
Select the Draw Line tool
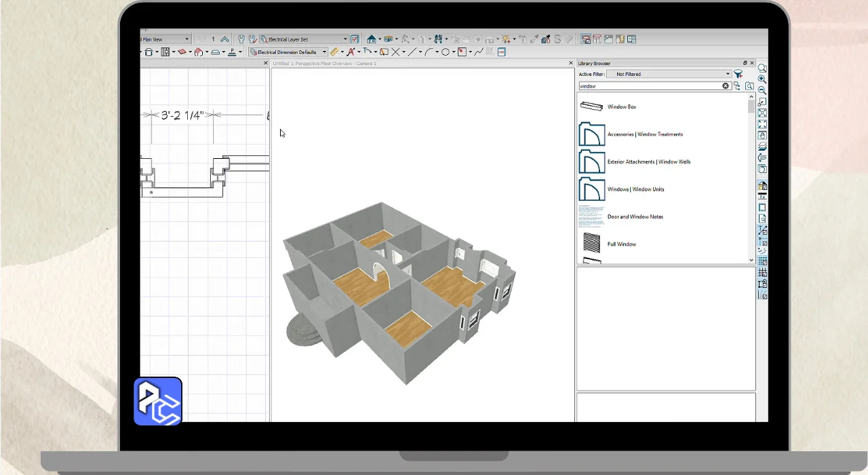point(412,52)
